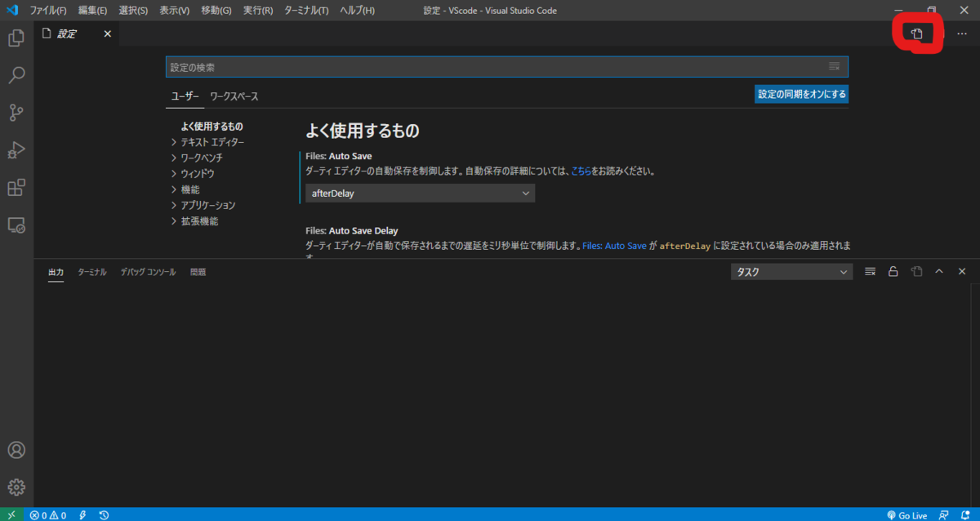The height and width of the screenshot is (521, 980).
Task: Open the ヘルプ(H) menu
Action: click(357, 11)
